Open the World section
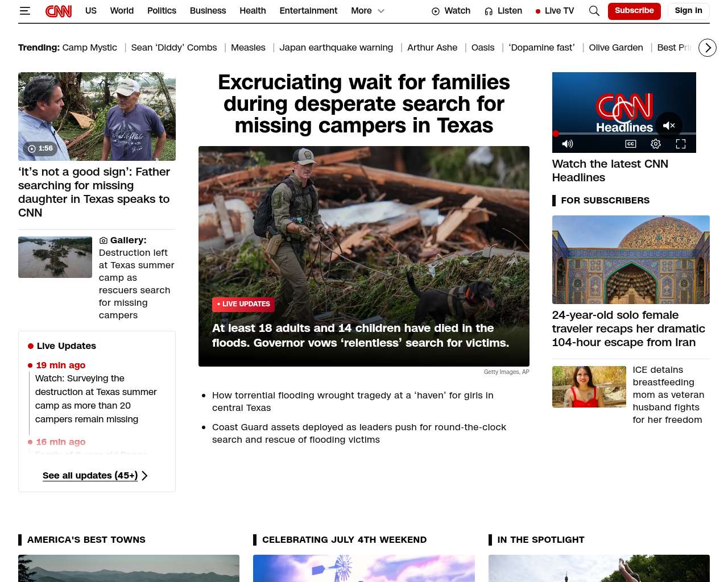This screenshot has width=728, height=582. [x=122, y=11]
